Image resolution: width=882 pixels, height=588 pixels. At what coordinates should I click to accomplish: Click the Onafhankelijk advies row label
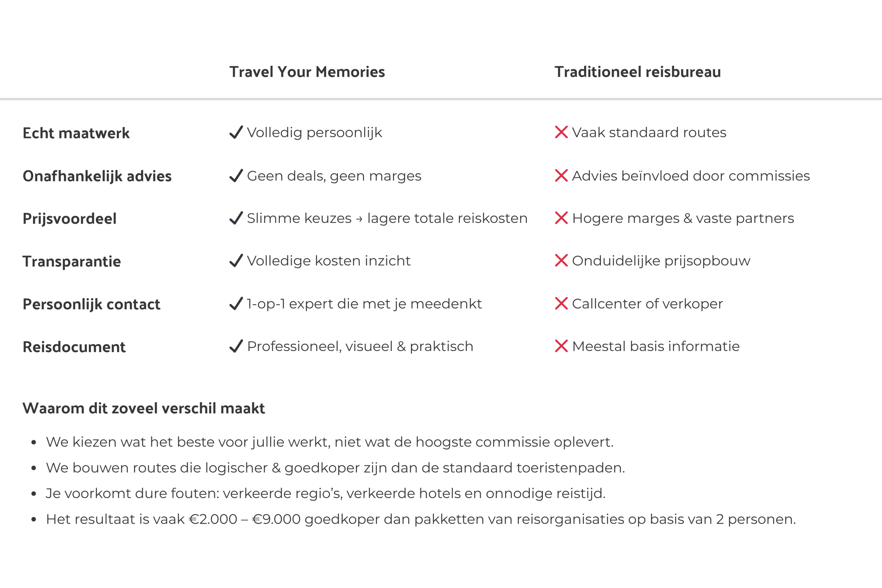(x=97, y=176)
